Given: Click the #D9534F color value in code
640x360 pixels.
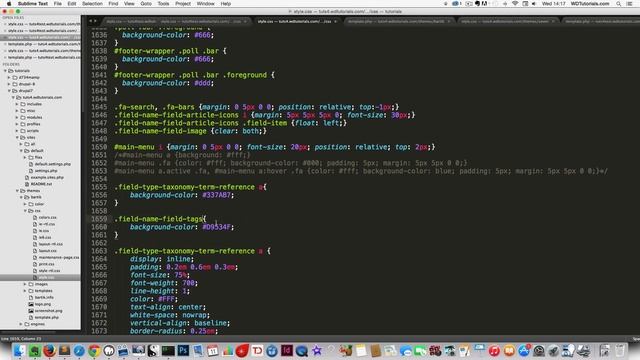Looking at the screenshot, I should click(x=216, y=227).
